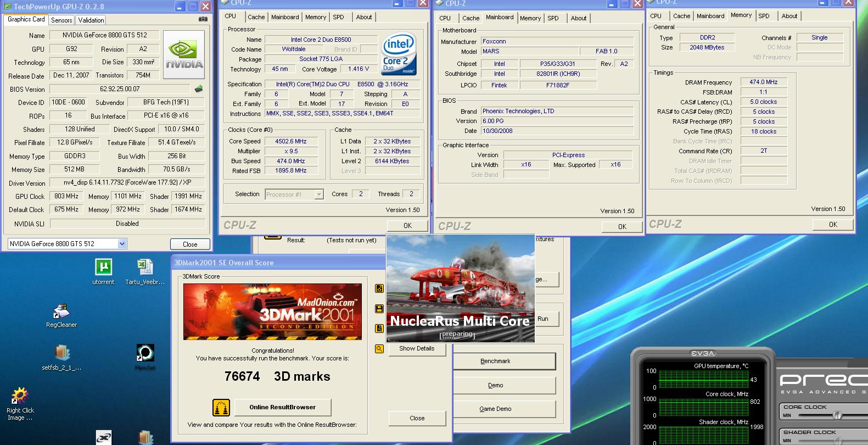Open the utorrent desktop icon

[103, 271]
